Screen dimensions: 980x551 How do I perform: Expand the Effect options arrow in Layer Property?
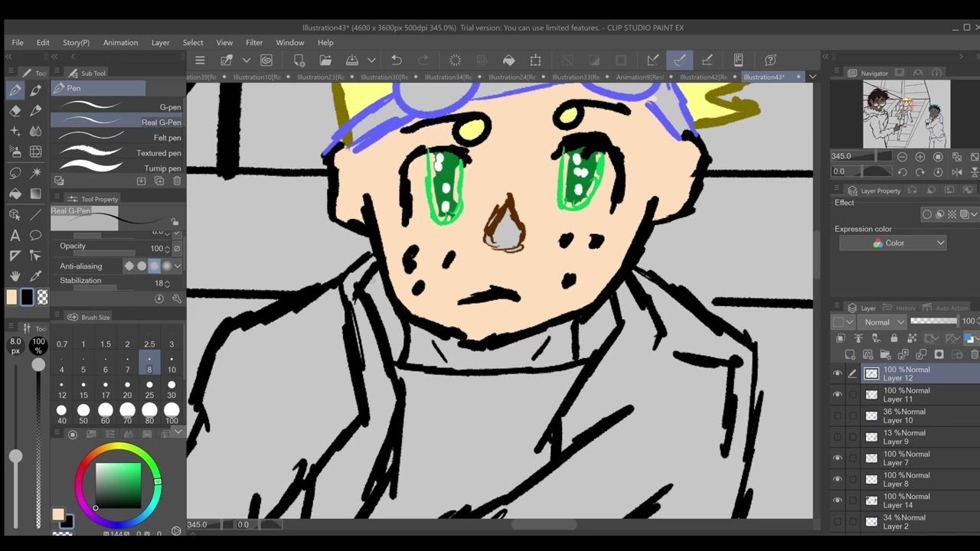(x=974, y=214)
